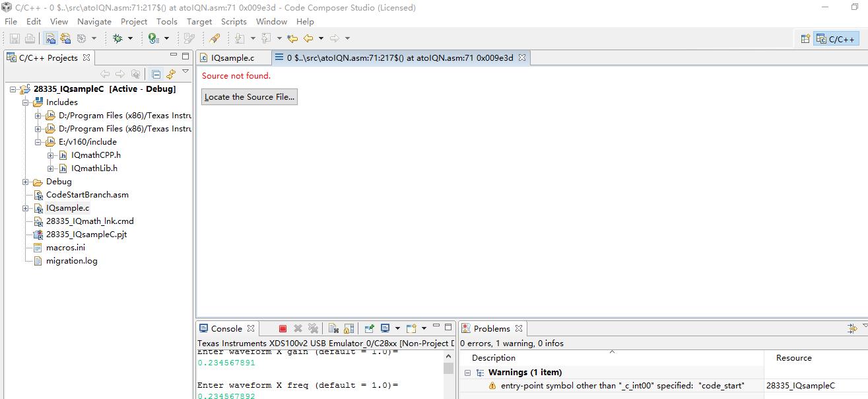Open the Navigate menu
Viewport: 868px width, 399px height.
[x=94, y=21]
